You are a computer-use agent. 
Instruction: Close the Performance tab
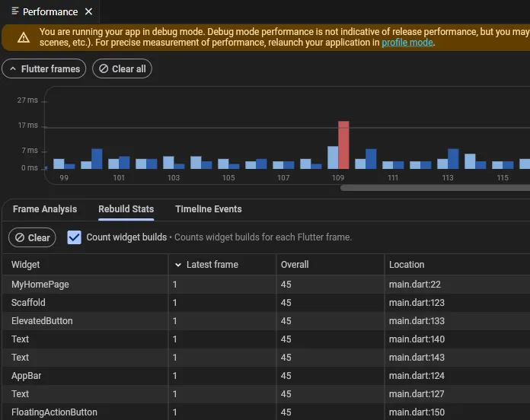tap(88, 12)
